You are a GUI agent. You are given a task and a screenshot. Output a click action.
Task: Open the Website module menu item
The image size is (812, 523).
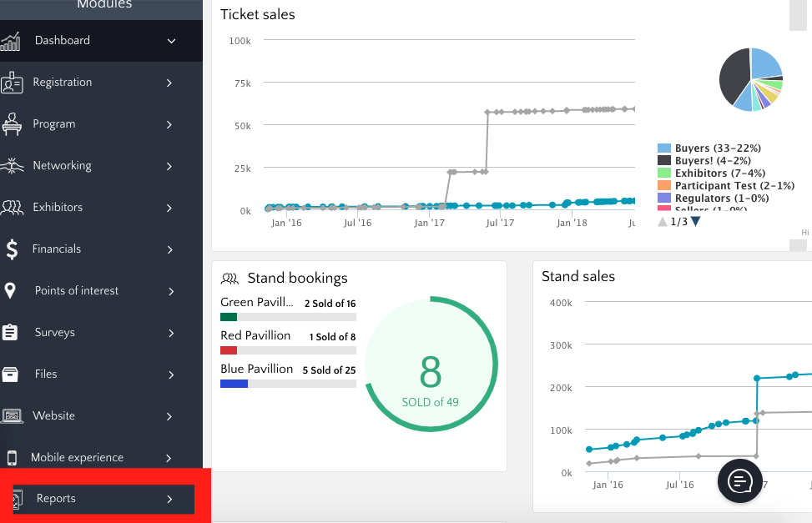point(54,416)
